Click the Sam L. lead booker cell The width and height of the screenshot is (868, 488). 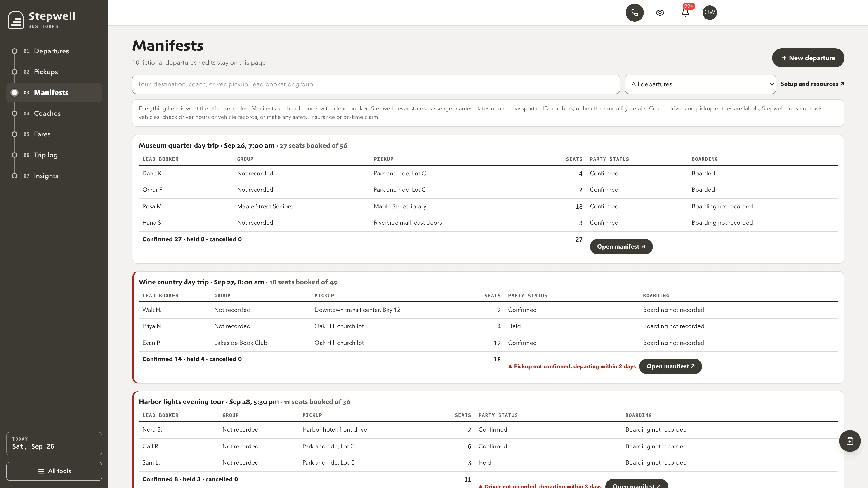tap(151, 463)
